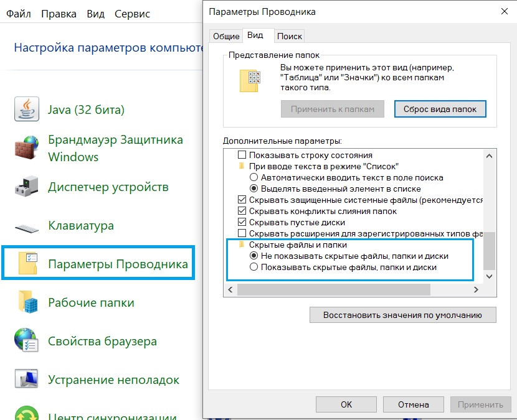Click the Сброс вида папок button
Image resolution: width=517 pixels, height=420 pixels.
440,109
